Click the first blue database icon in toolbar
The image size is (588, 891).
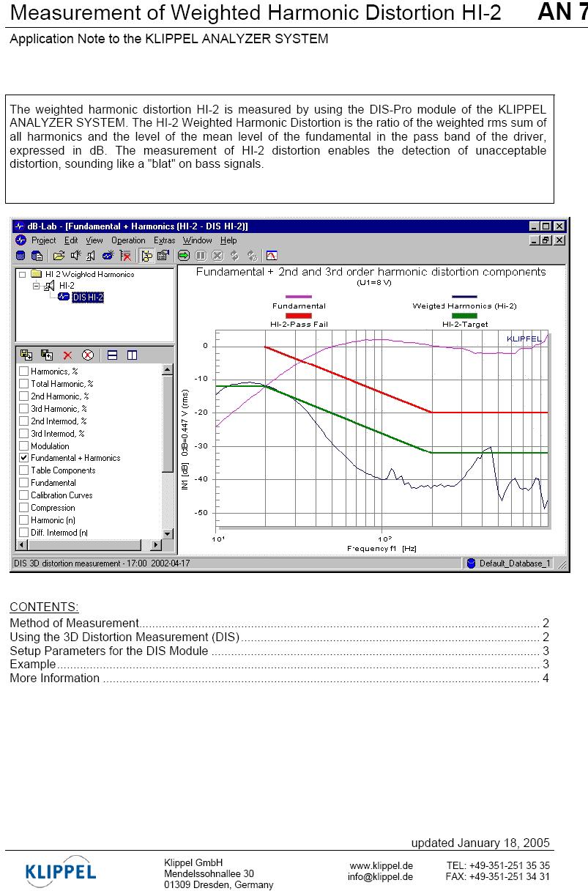(21, 256)
